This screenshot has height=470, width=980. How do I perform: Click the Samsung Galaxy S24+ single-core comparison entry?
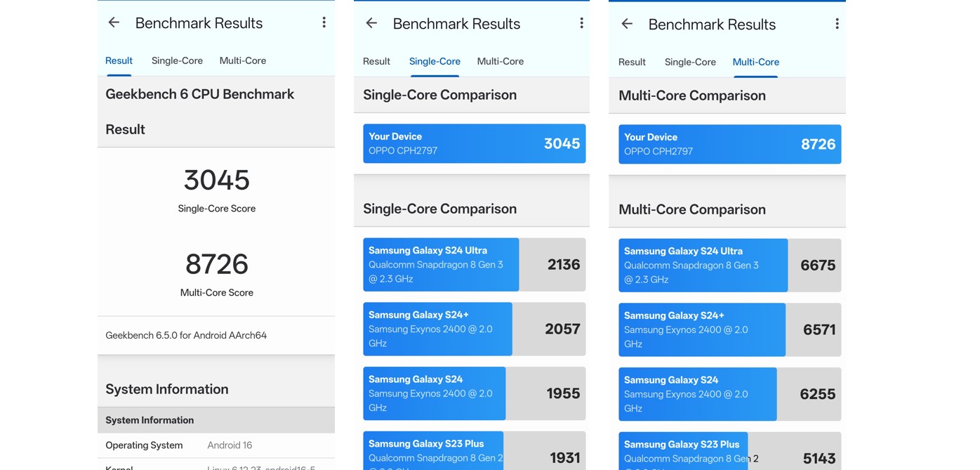[x=474, y=329]
